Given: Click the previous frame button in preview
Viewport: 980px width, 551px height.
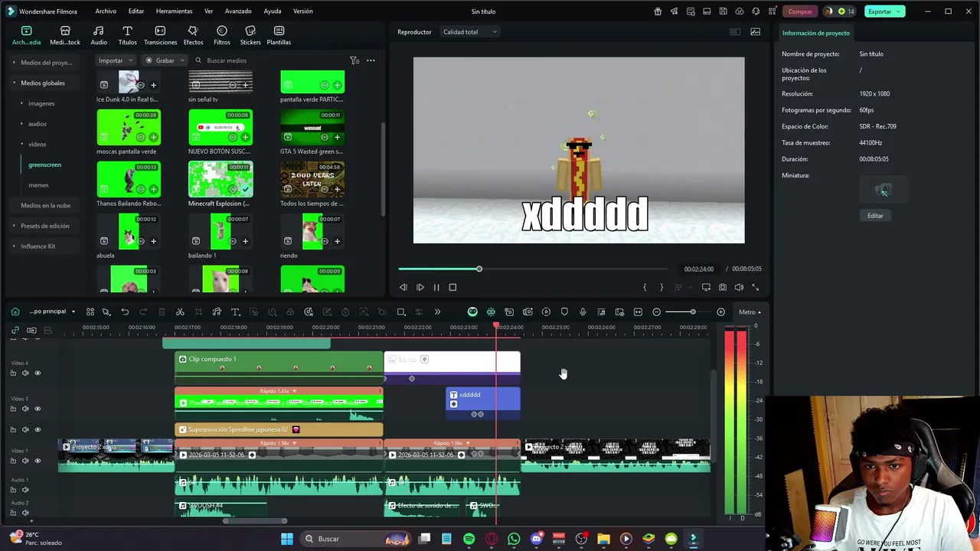Looking at the screenshot, I should click(x=403, y=287).
